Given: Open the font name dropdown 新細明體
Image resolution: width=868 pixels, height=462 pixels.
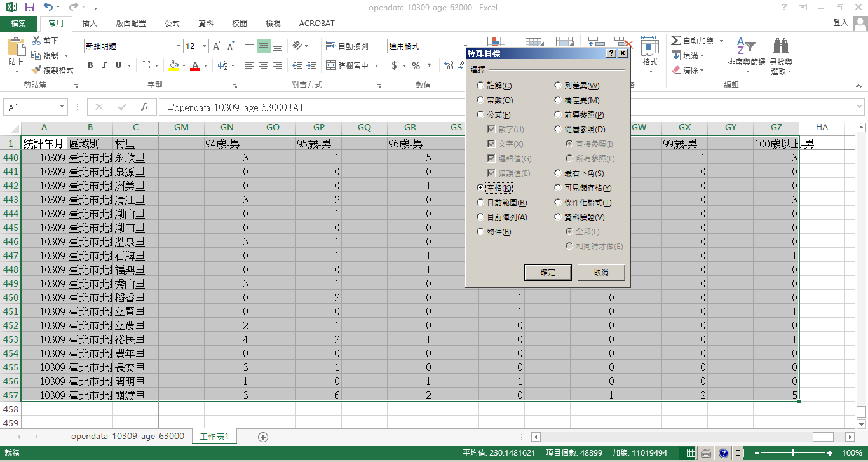Looking at the screenshot, I should click(x=179, y=46).
